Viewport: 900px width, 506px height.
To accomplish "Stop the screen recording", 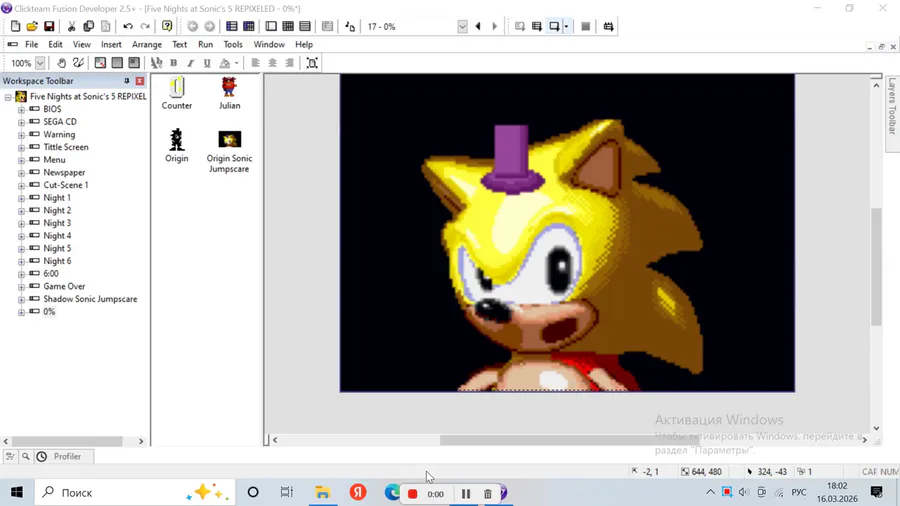I will tap(412, 493).
